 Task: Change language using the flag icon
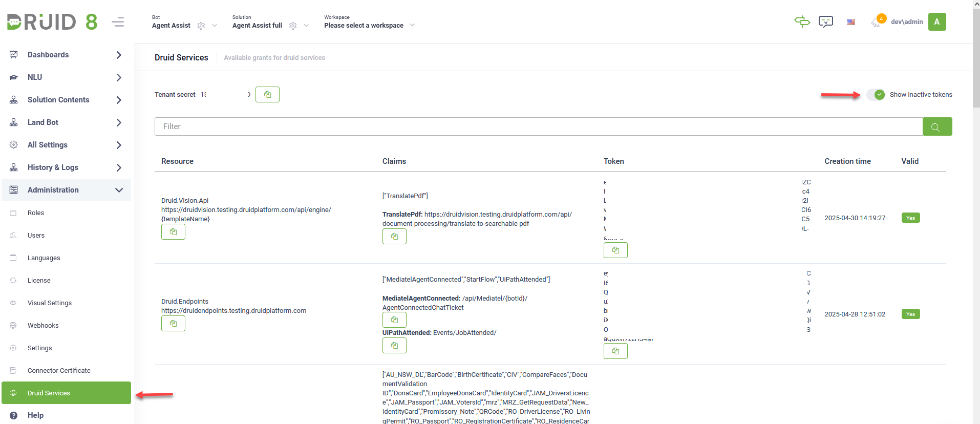tap(851, 22)
